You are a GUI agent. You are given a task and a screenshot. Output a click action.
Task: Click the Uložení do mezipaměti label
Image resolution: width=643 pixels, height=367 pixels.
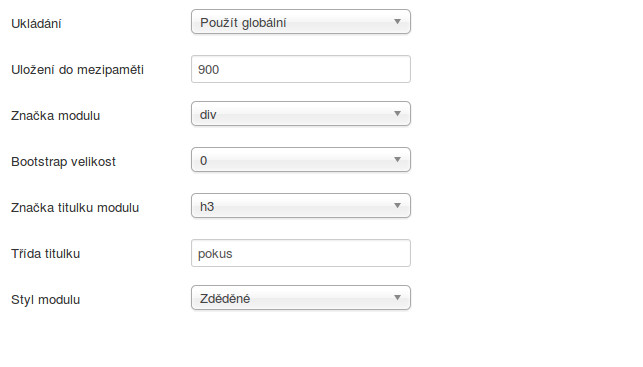78,70
